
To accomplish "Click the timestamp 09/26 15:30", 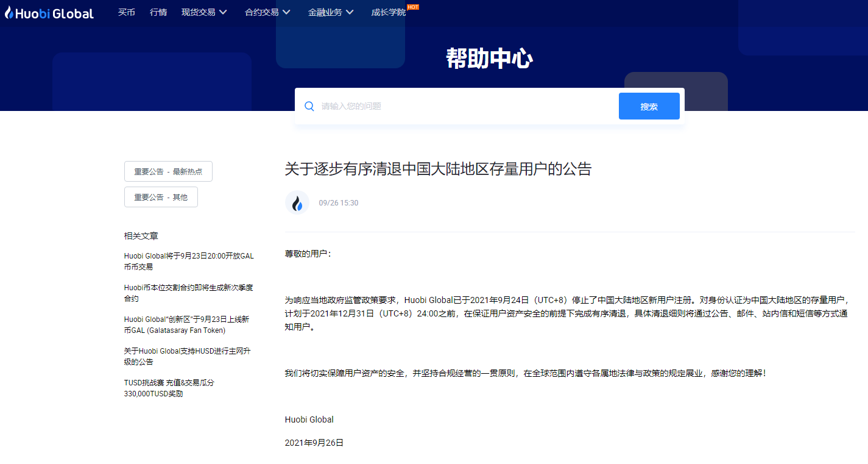I will (x=339, y=203).
